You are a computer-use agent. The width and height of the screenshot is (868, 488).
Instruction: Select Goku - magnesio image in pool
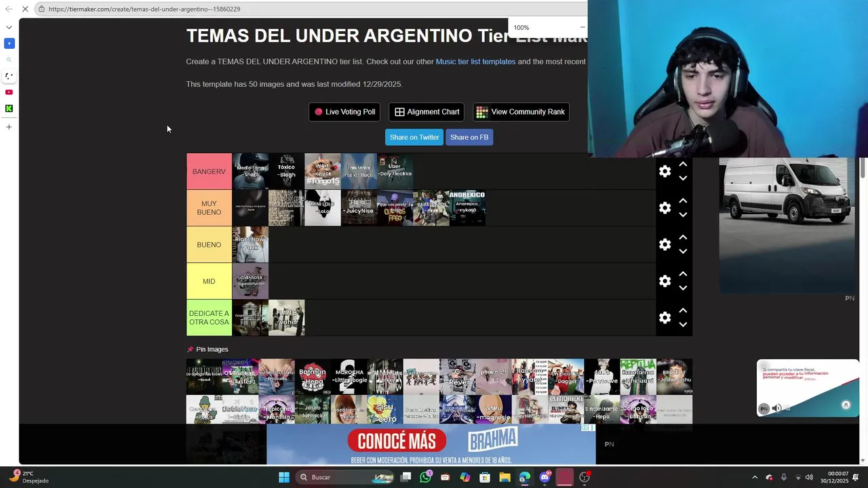[494, 409]
